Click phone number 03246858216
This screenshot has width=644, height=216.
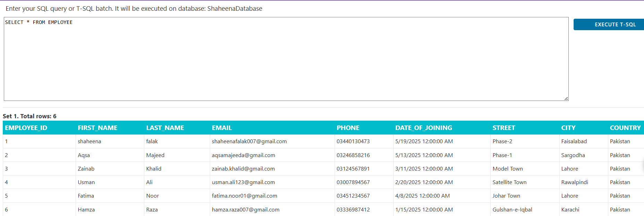tap(353, 155)
